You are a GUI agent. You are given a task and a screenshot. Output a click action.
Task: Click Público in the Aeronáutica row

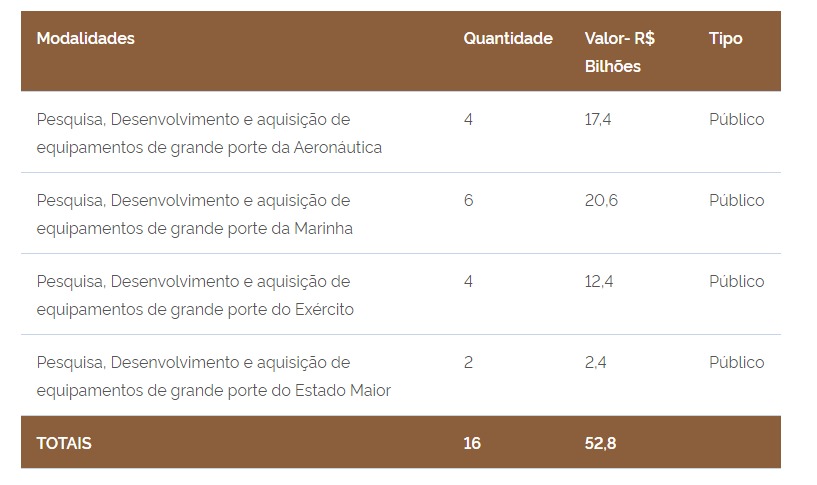click(736, 120)
